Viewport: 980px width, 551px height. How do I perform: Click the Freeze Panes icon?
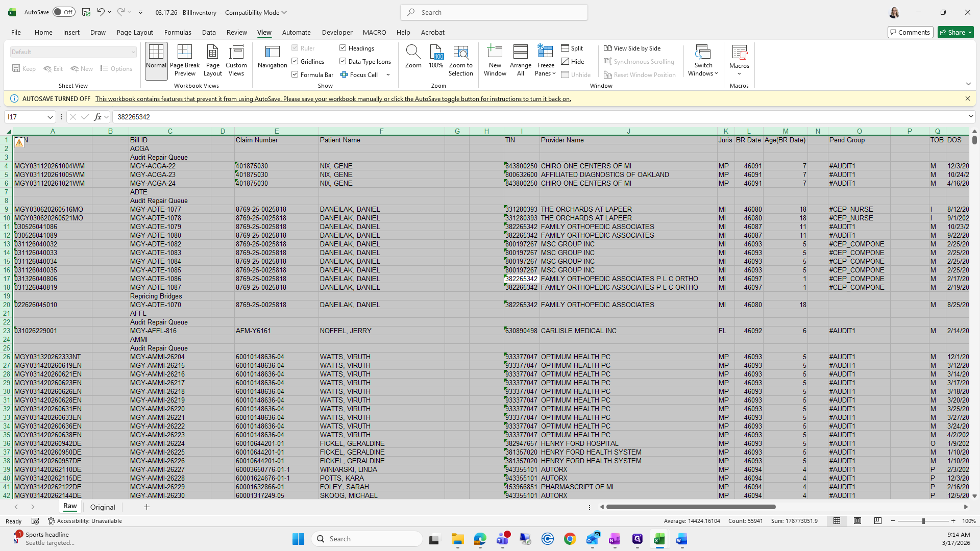coord(545,53)
